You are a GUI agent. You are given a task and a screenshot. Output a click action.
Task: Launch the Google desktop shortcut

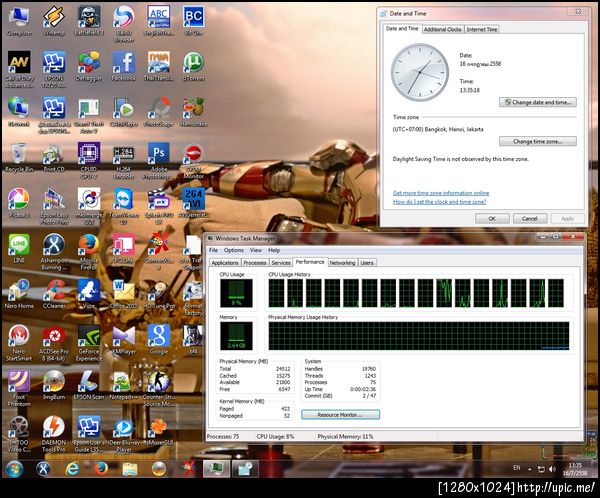(158, 339)
